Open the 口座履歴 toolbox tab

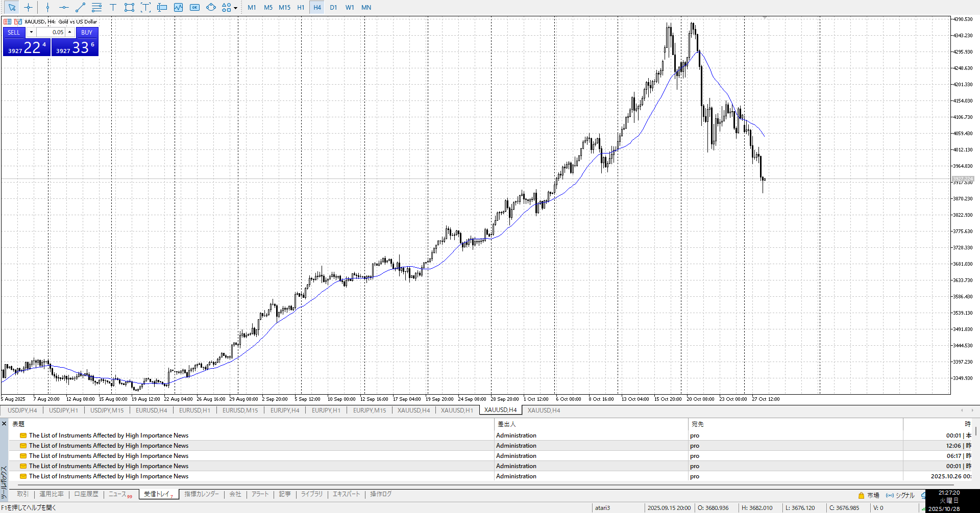(86, 494)
